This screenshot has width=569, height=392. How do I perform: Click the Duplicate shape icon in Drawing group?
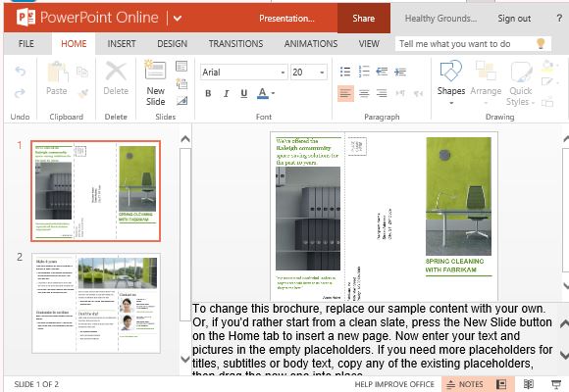pos(546,102)
